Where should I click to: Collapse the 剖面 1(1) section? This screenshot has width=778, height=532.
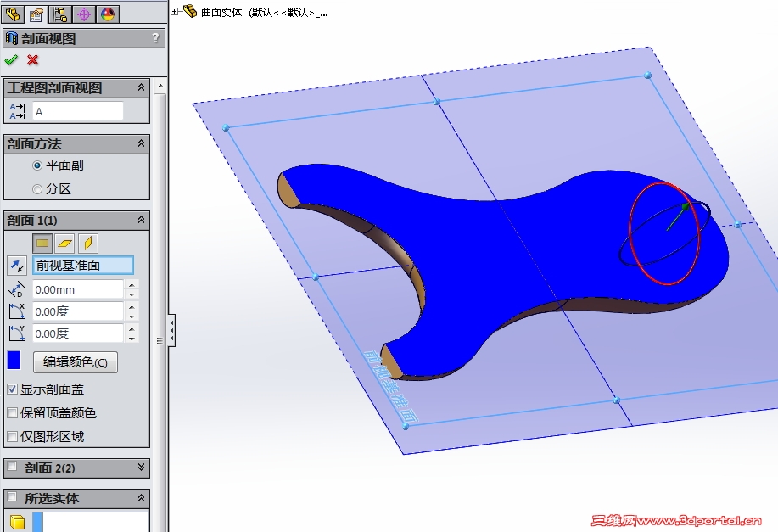pos(141,220)
